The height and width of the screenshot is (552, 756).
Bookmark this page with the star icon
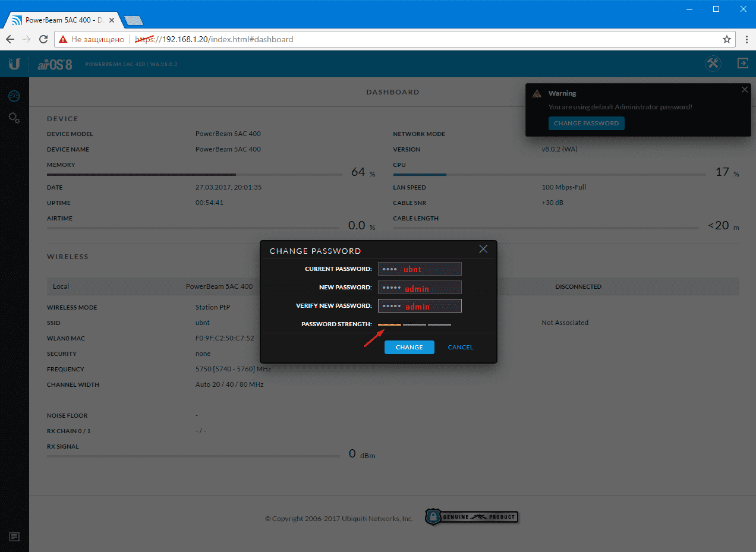point(726,39)
